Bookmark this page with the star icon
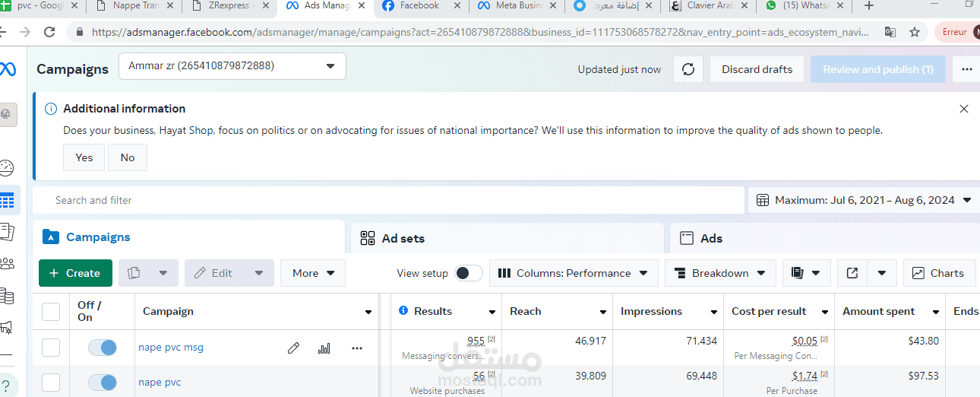Screen dimensions: 980x397 (915, 33)
